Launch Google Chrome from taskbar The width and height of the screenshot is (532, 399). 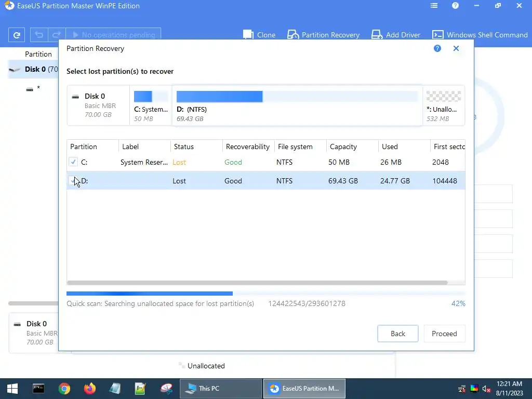coord(64,389)
